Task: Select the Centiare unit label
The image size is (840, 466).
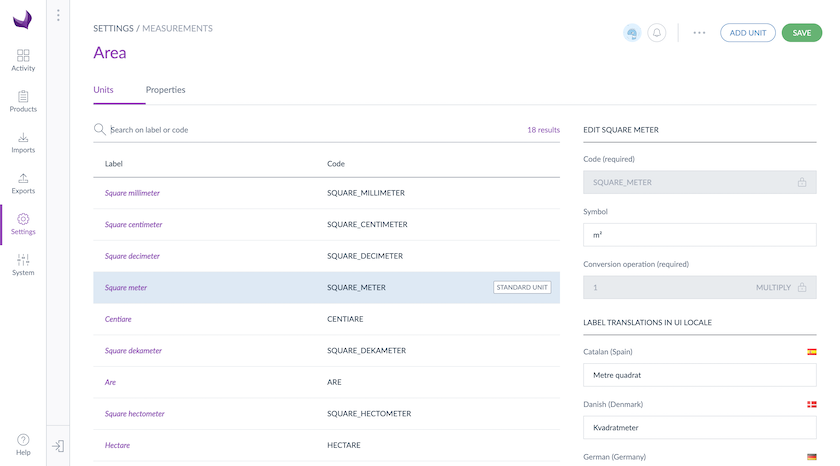Action: (118, 319)
